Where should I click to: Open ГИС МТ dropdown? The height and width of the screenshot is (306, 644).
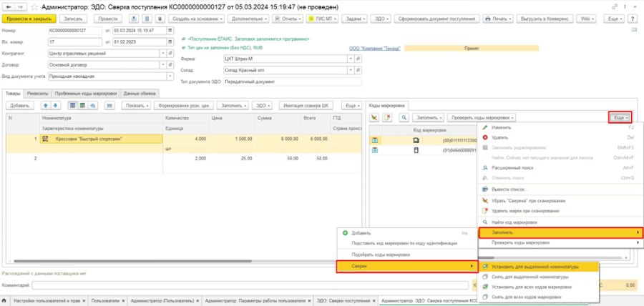coord(322,19)
